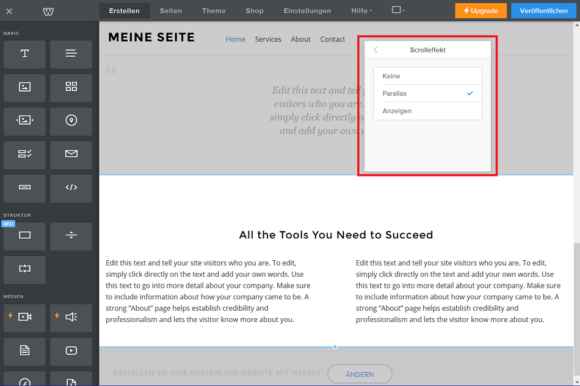The image size is (580, 386).
Task: Choose the Section element marked NEU
Action: click(24, 236)
